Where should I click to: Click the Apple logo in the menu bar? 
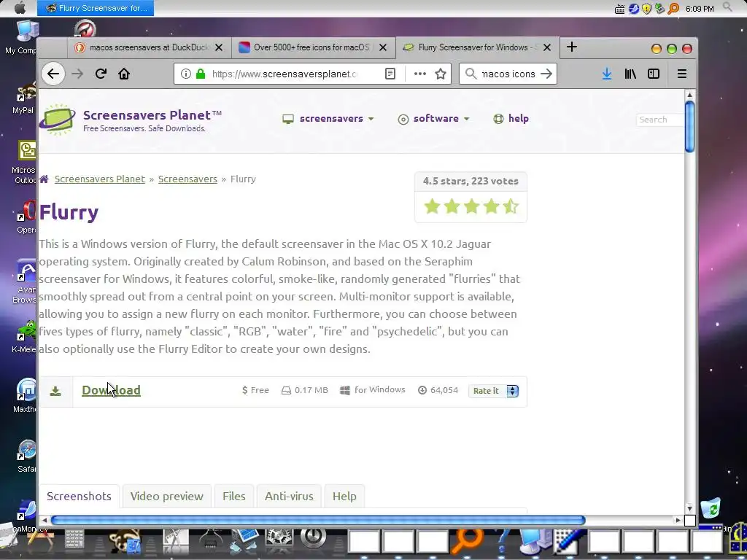20,8
